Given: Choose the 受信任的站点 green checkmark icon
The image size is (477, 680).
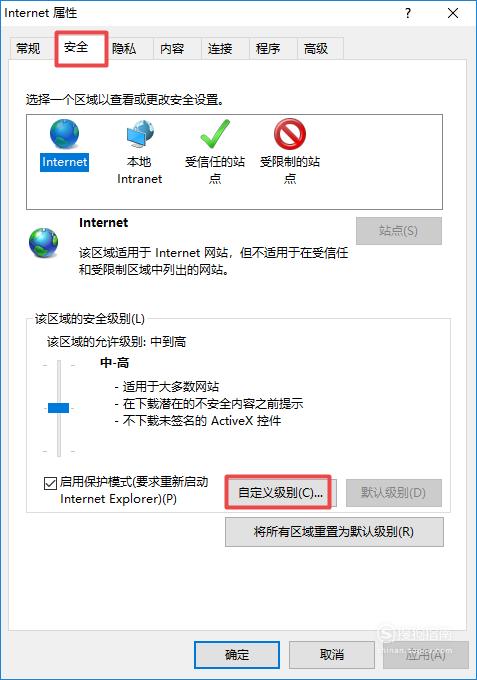Looking at the screenshot, I should (215, 134).
